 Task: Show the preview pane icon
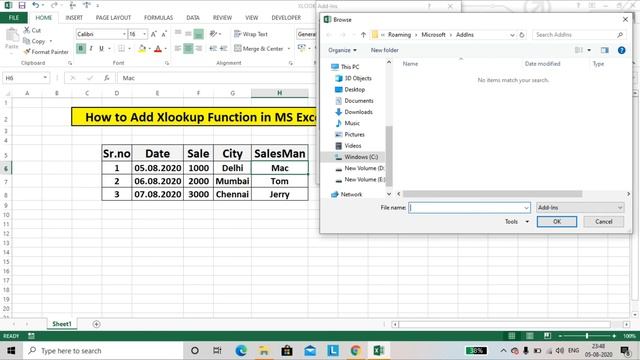tap(604, 50)
